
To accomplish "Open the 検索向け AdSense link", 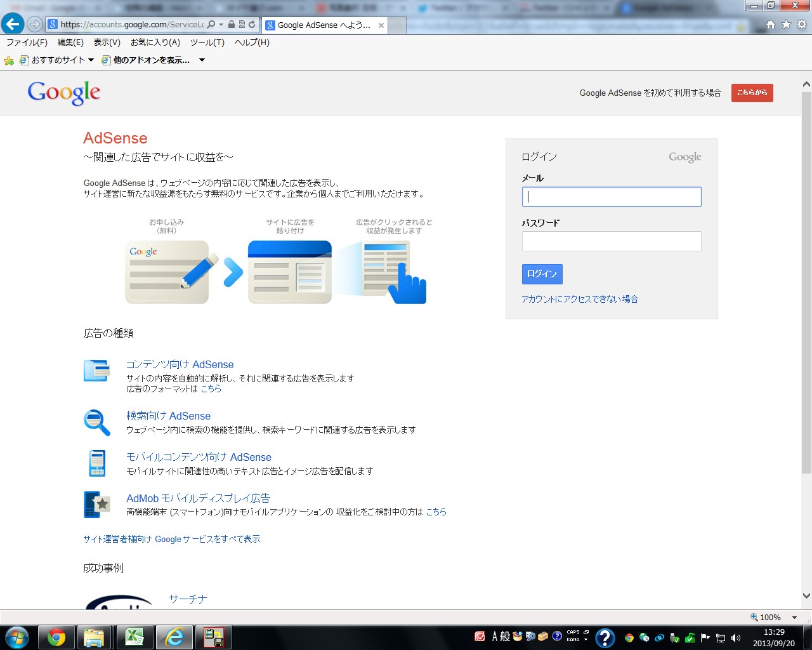I will click(x=168, y=416).
